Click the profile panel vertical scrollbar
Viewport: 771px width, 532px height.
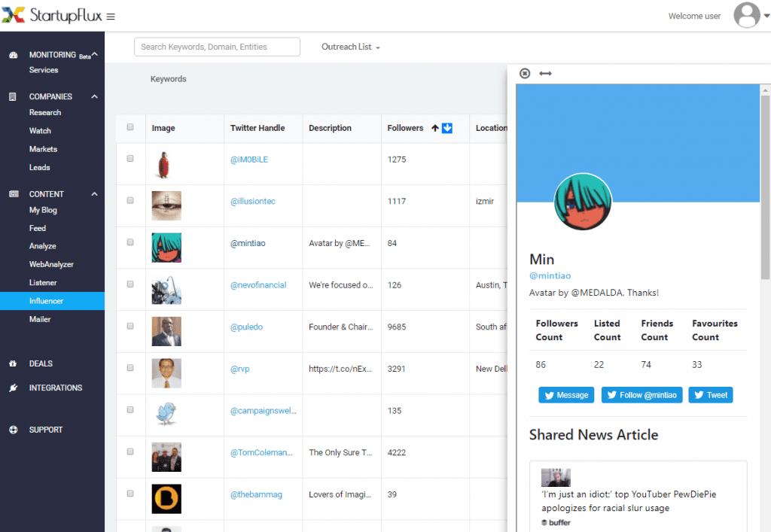(x=765, y=188)
